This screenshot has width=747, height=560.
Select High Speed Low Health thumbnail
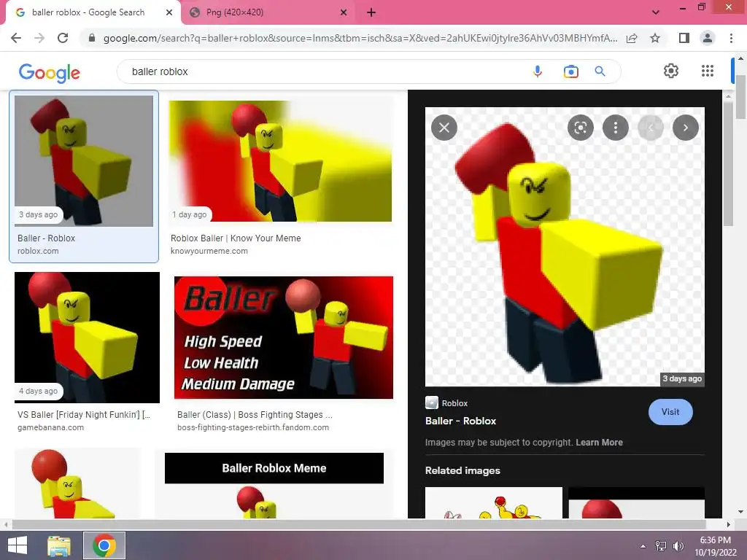[x=284, y=337]
